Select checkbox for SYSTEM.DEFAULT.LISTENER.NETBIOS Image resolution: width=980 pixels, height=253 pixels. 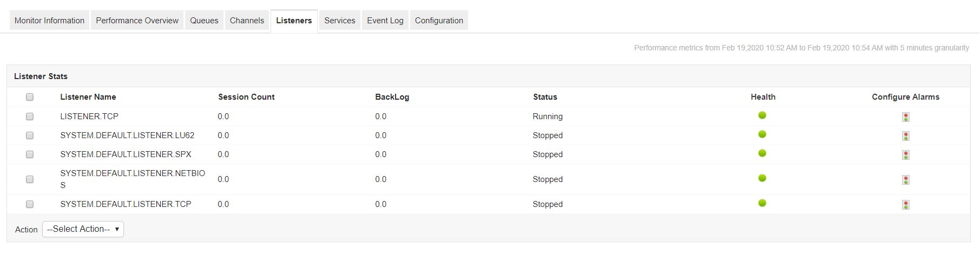coord(30,179)
